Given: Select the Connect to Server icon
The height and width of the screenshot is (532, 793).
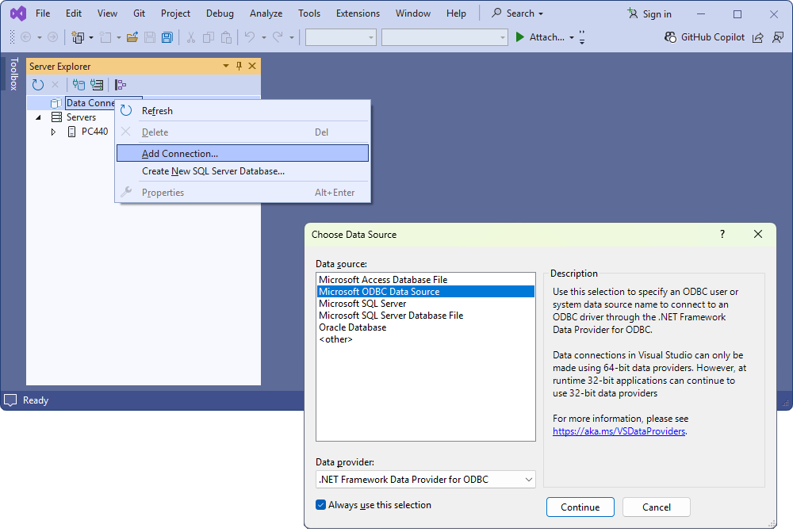Looking at the screenshot, I should pyautogui.click(x=96, y=84).
